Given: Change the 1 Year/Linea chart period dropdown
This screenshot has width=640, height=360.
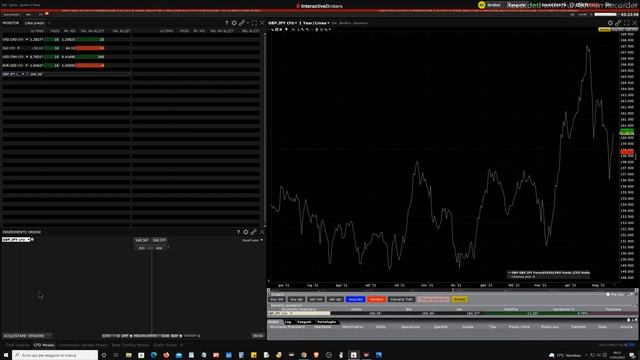Looking at the screenshot, I should [x=314, y=23].
